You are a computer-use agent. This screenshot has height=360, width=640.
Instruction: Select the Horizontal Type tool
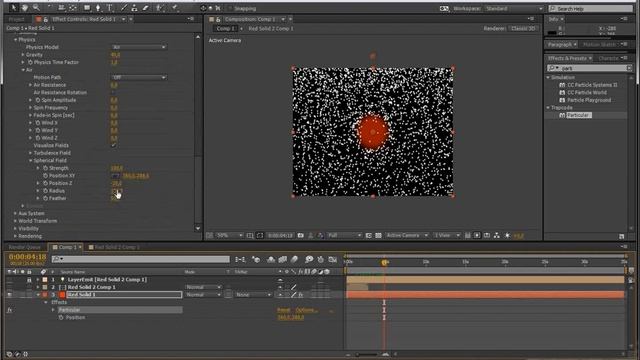pyautogui.click(x=109, y=8)
